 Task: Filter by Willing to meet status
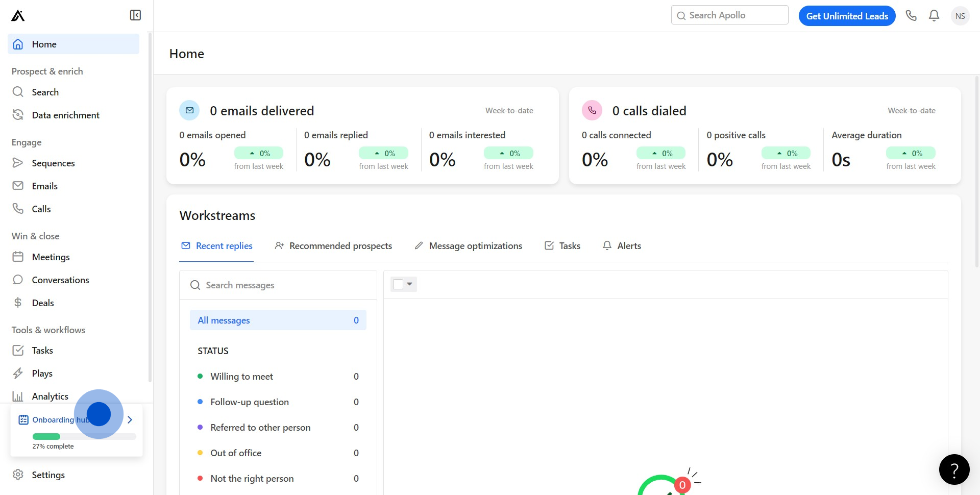[241, 377]
